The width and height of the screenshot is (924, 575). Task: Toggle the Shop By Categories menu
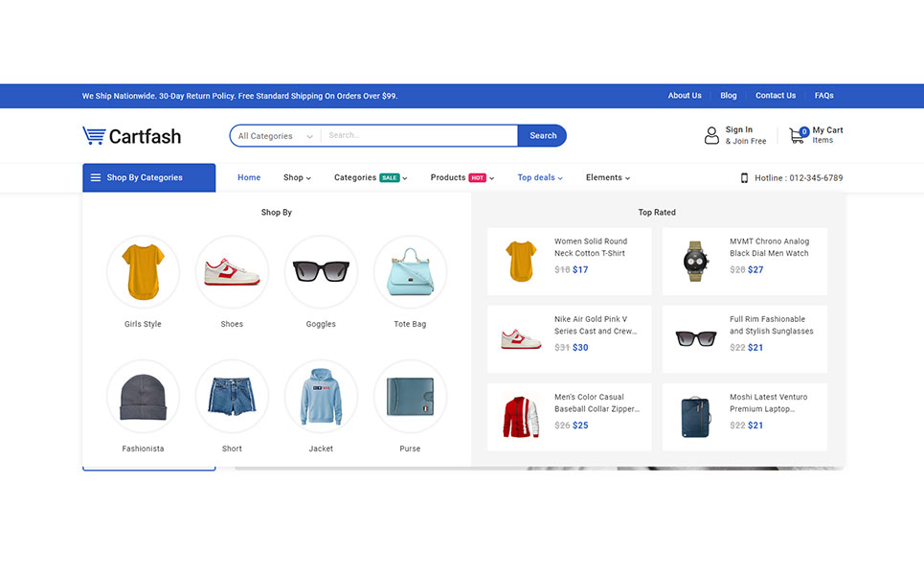pyautogui.click(x=148, y=177)
